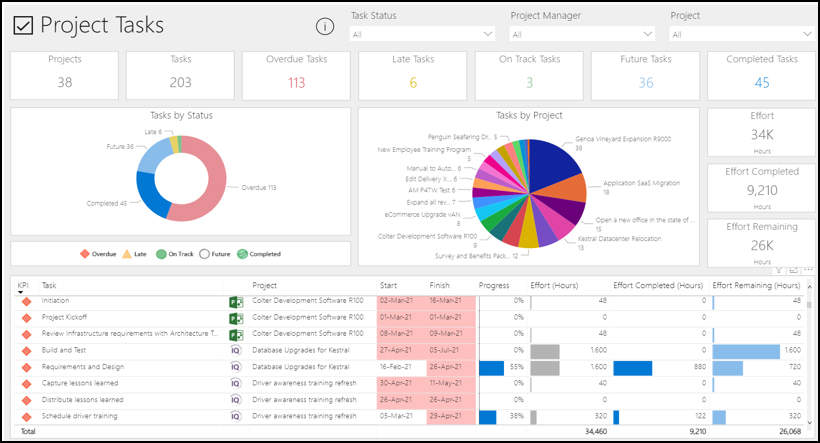Click the 38% progress bar in Schedule driver row

point(487,417)
